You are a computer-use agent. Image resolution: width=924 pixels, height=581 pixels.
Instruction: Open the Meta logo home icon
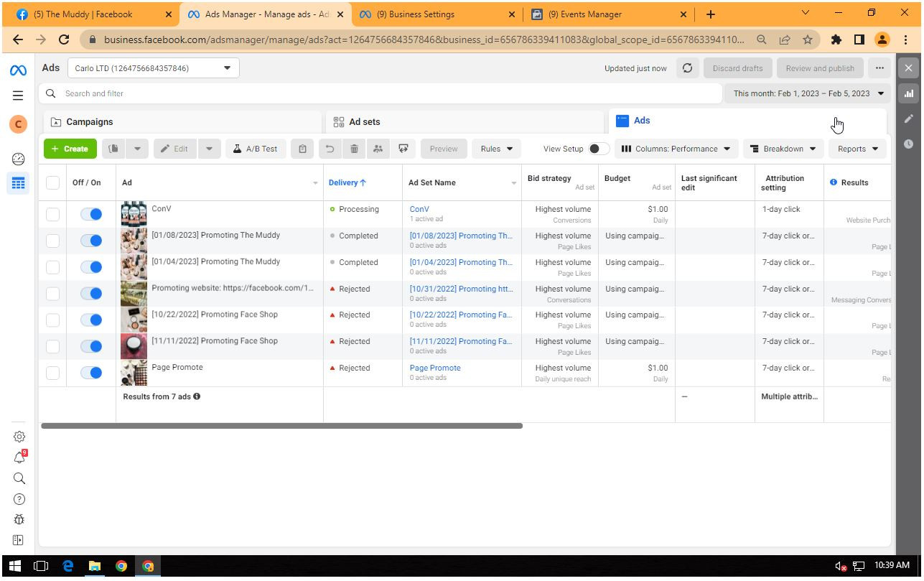[18, 70]
